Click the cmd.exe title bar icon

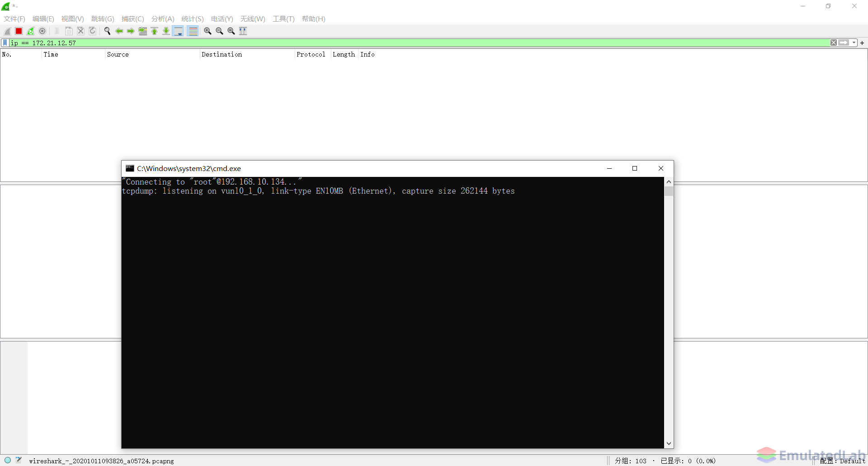coord(130,168)
